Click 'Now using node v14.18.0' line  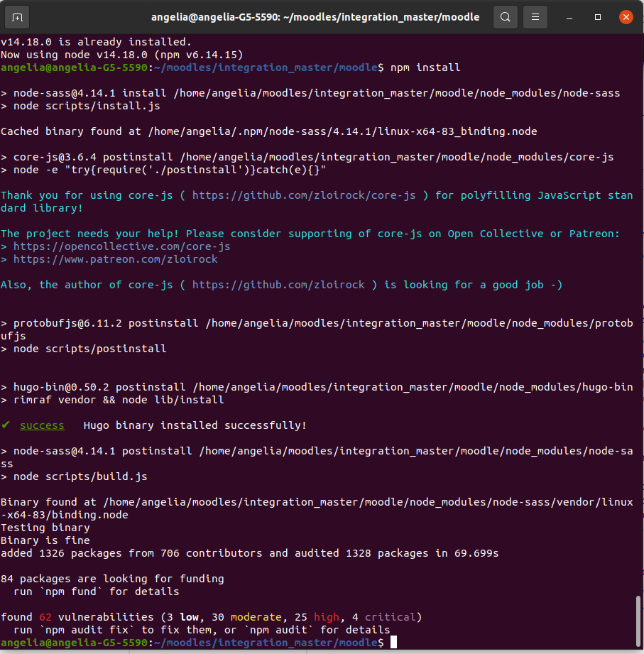coord(122,55)
